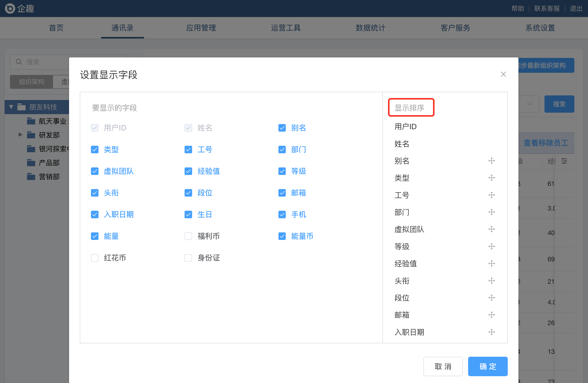Viewport: 588px width, 383px height.
Task: Open the 查看移除员工 link
Action: [x=545, y=143]
